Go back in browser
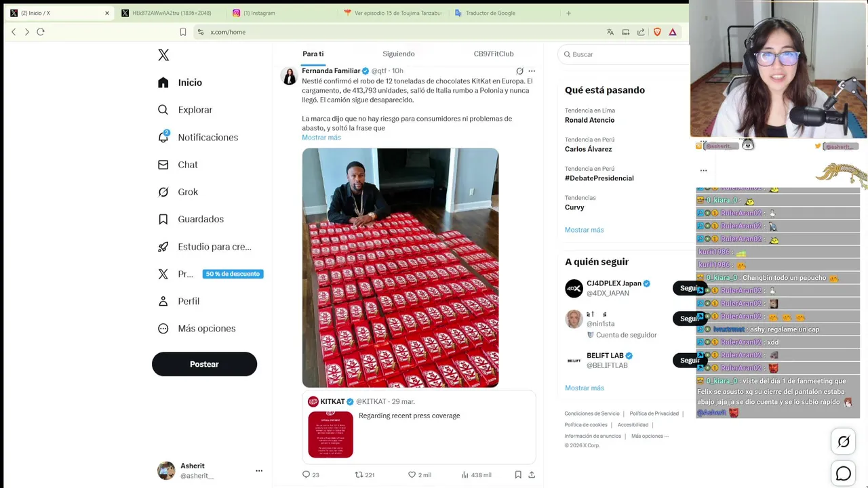The image size is (868, 488). pyautogui.click(x=14, y=32)
